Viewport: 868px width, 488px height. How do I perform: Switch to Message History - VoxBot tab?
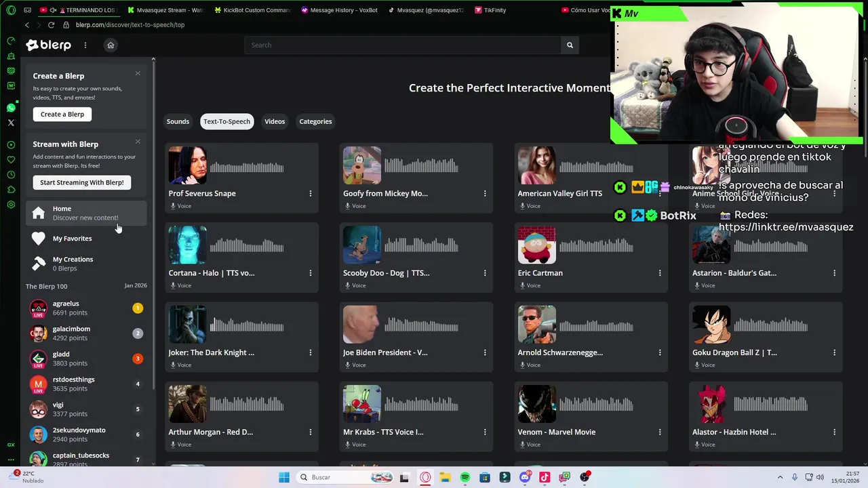coord(339,10)
